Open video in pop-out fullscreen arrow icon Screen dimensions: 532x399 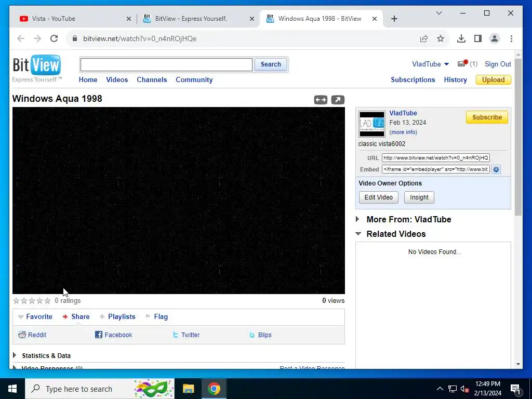pos(338,100)
